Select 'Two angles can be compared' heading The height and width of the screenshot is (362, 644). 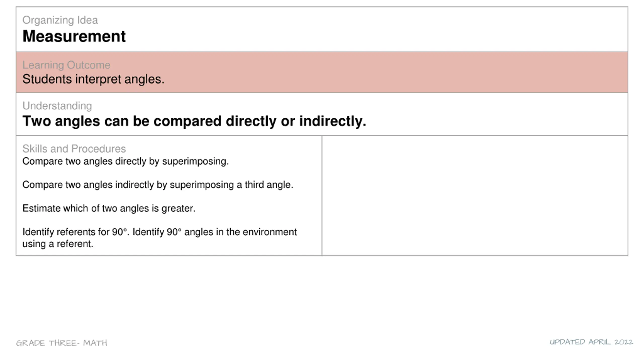coord(194,121)
